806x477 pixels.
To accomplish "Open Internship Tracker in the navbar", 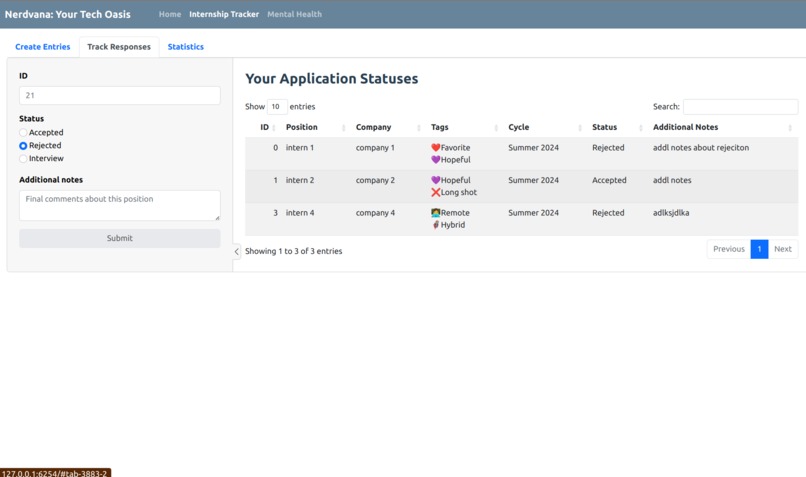I will point(224,14).
